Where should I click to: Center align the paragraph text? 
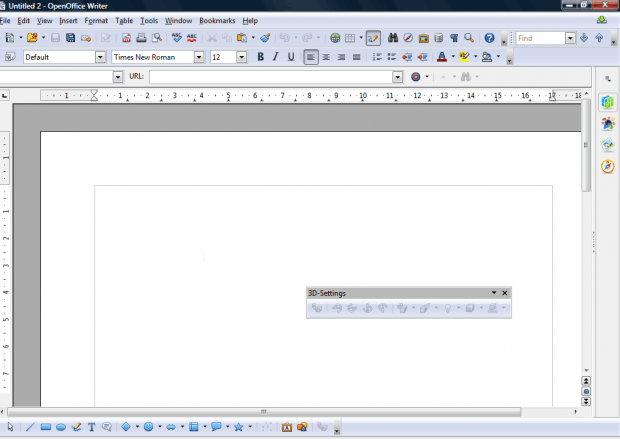point(326,57)
